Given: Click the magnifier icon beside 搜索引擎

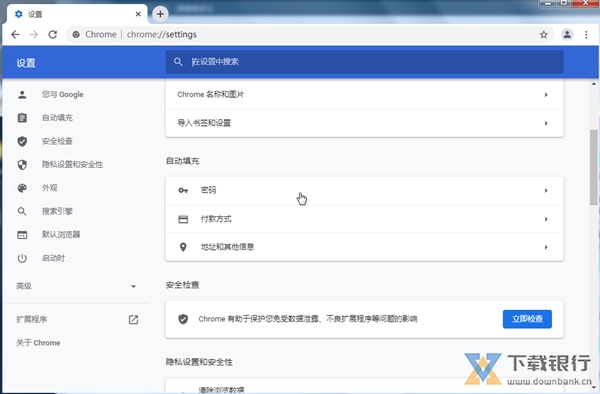Looking at the screenshot, I should (22, 211).
